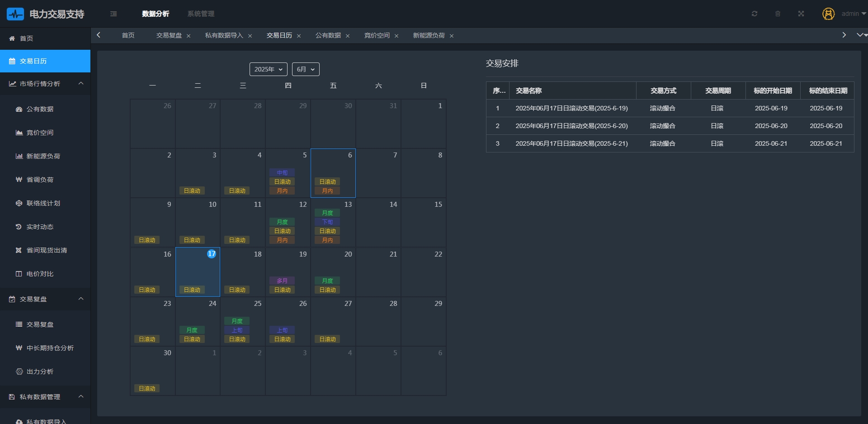
Task: Open 出力分析 in the sidebar
Action: (x=45, y=372)
